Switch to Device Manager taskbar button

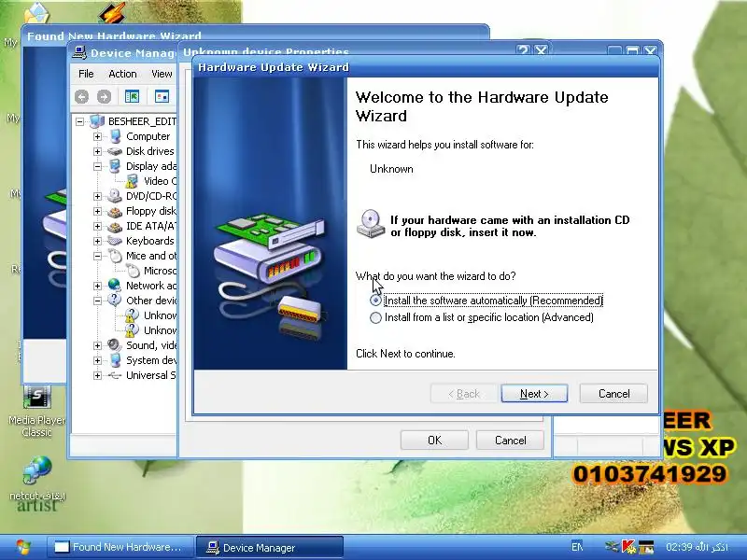[x=269, y=547]
